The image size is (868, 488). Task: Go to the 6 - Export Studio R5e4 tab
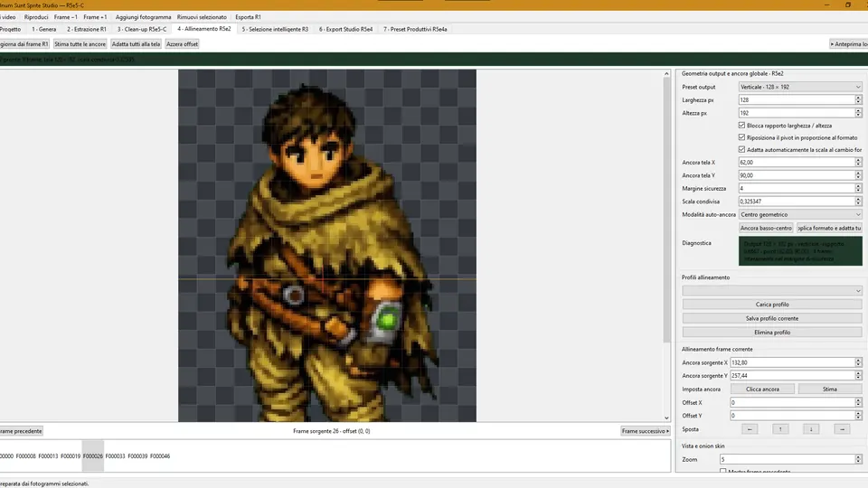tap(345, 29)
